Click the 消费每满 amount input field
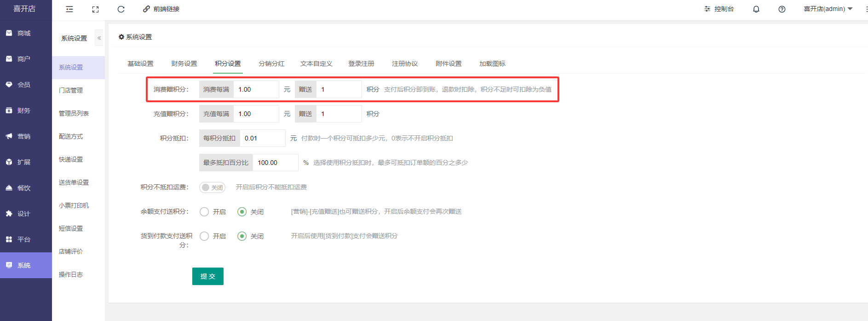This screenshot has height=321, width=868. coord(256,89)
